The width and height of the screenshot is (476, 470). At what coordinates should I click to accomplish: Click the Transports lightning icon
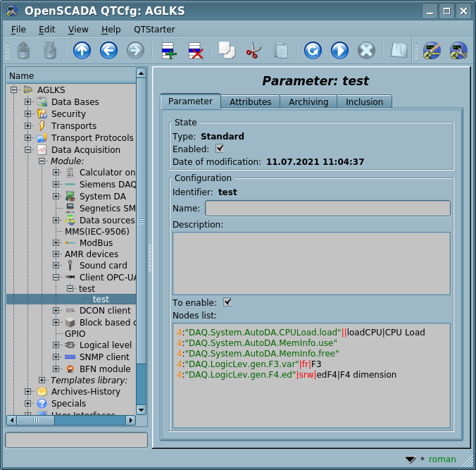pyautogui.click(x=42, y=125)
